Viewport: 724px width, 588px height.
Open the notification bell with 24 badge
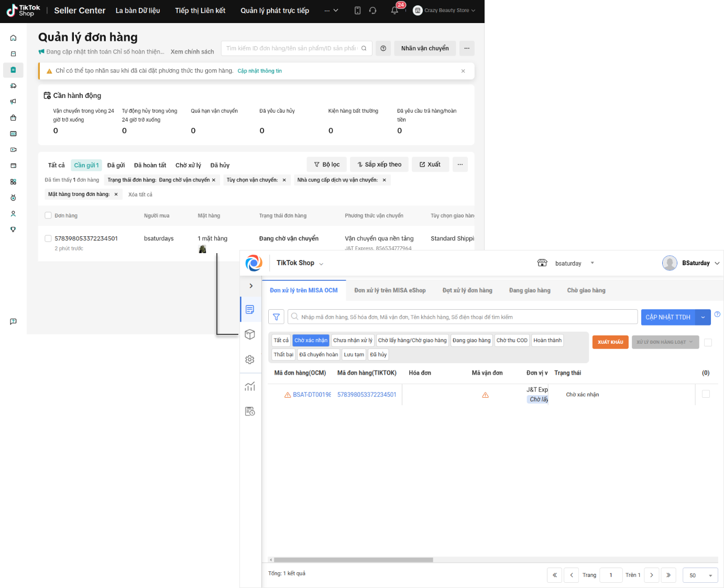click(394, 10)
